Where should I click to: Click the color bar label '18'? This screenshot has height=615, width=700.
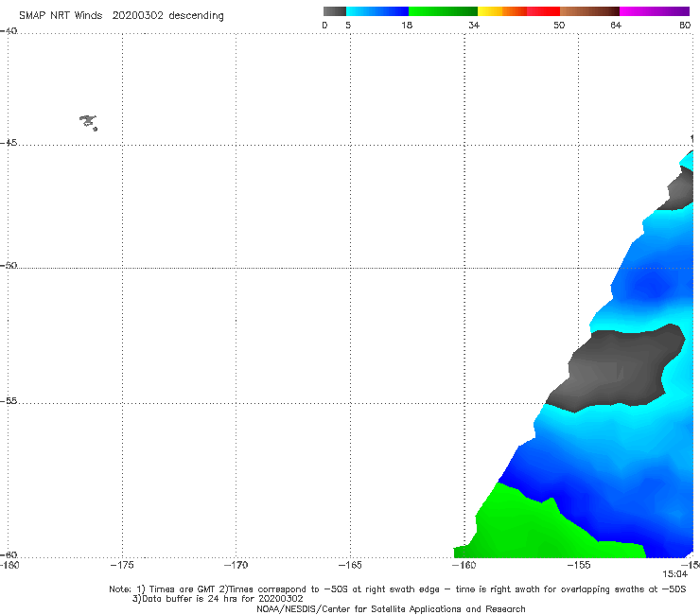[407, 26]
